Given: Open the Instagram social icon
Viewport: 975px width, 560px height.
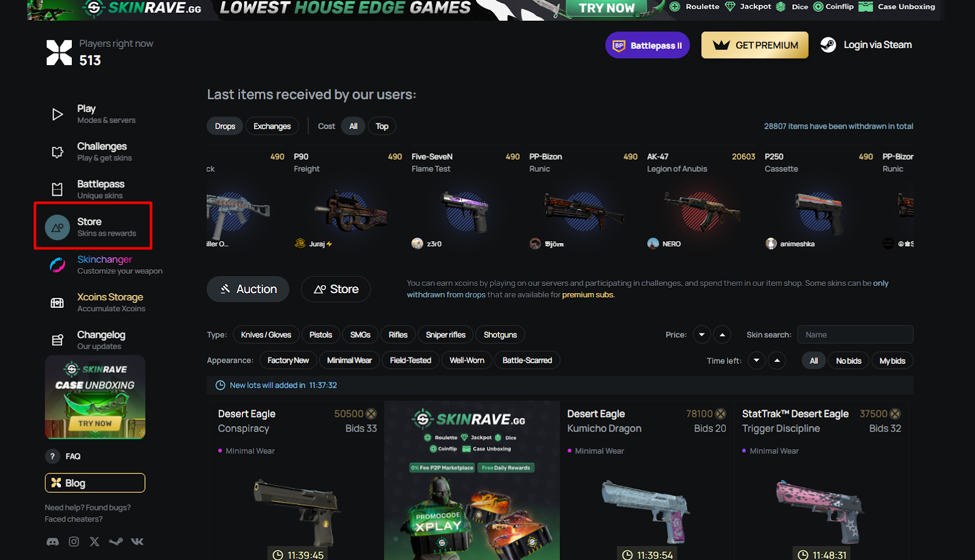Looking at the screenshot, I should click(74, 542).
